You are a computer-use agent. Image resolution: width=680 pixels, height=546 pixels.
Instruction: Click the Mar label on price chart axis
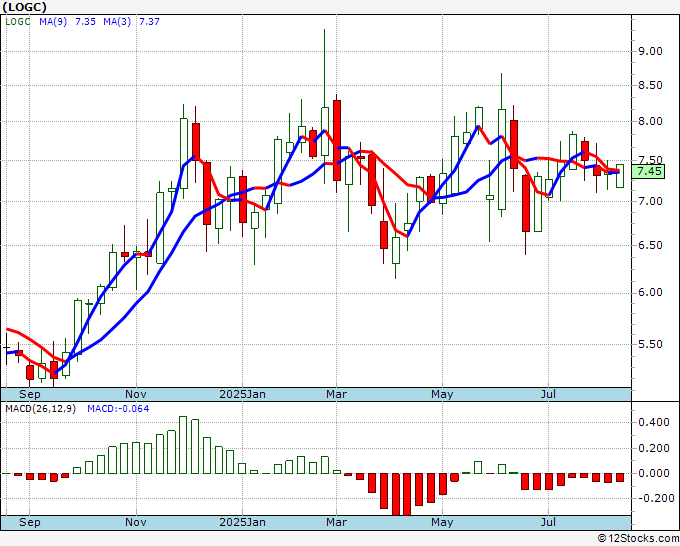click(x=337, y=394)
